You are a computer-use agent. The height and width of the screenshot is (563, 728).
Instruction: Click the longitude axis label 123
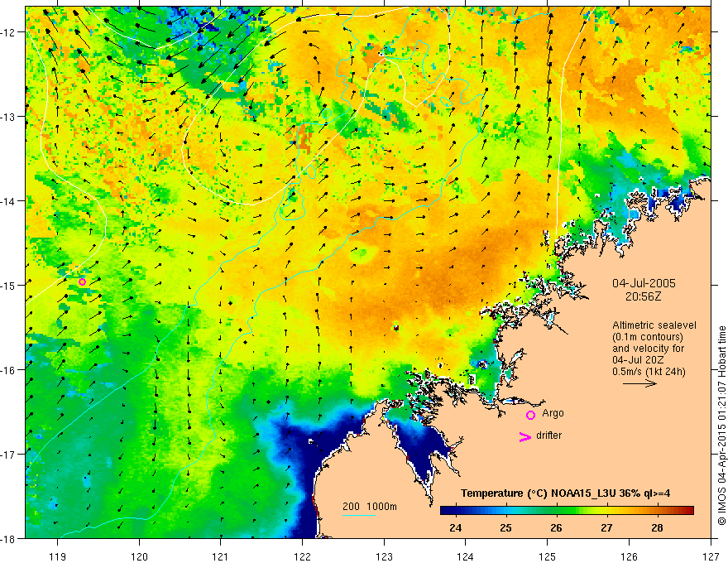(384, 556)
